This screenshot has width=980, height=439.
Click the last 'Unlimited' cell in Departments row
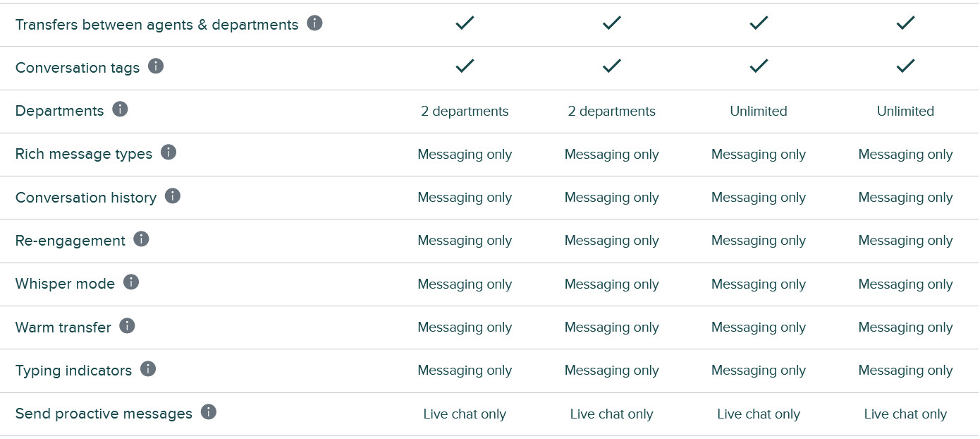point(905,112)
